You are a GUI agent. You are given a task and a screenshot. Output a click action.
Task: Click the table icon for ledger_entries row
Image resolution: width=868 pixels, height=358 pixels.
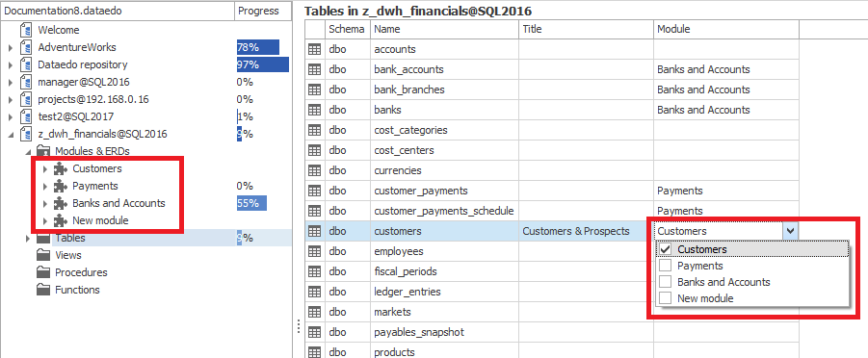coord(314,292)
